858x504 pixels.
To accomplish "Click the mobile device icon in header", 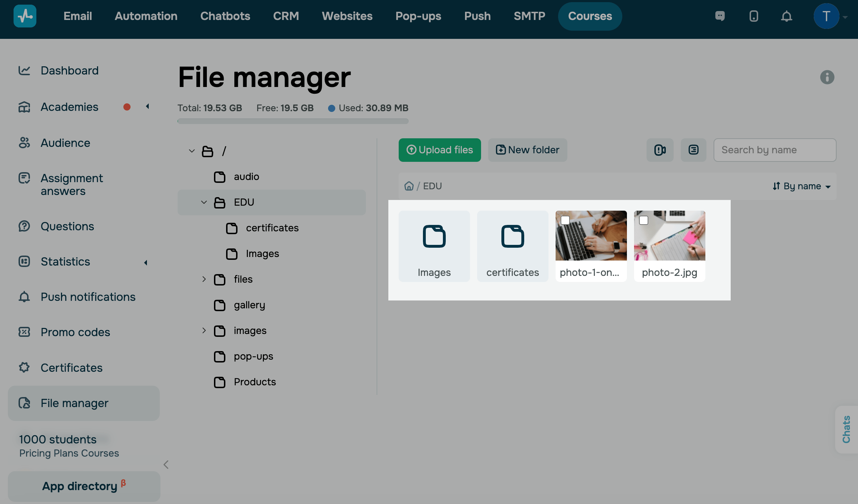I will (754, 16).
